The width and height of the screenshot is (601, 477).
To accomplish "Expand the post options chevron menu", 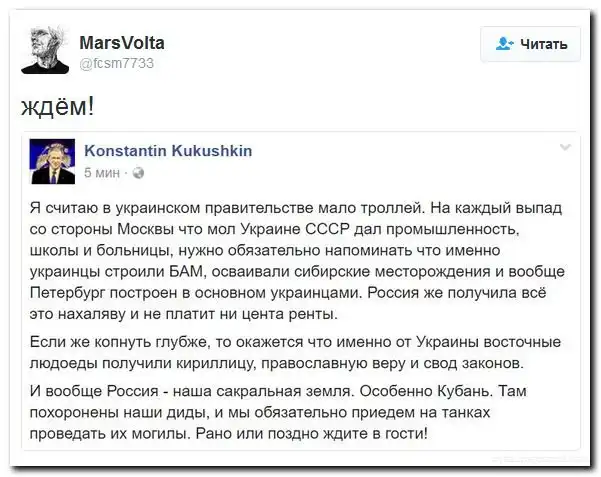I will point(565,149).
